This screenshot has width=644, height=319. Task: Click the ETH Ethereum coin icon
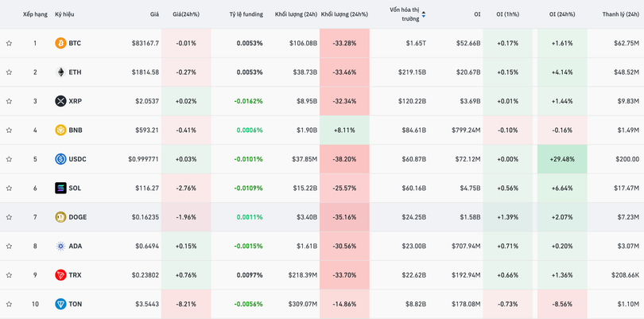pyautogui.click(x=60, y=72)
